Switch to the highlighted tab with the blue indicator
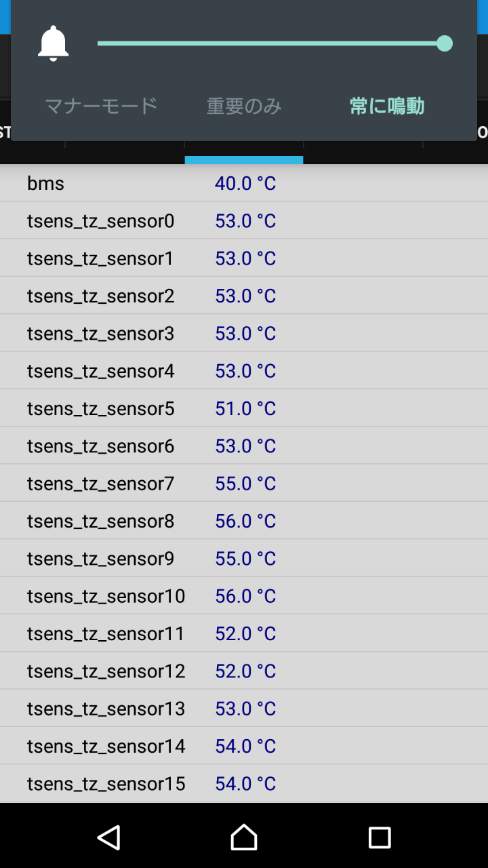This screenshot has width=488, height=868. [x=244, y=153]
